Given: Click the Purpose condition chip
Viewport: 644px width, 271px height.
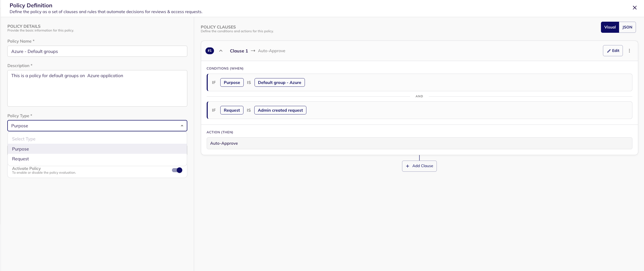Looking at the screenshot, I should point(232,82).
